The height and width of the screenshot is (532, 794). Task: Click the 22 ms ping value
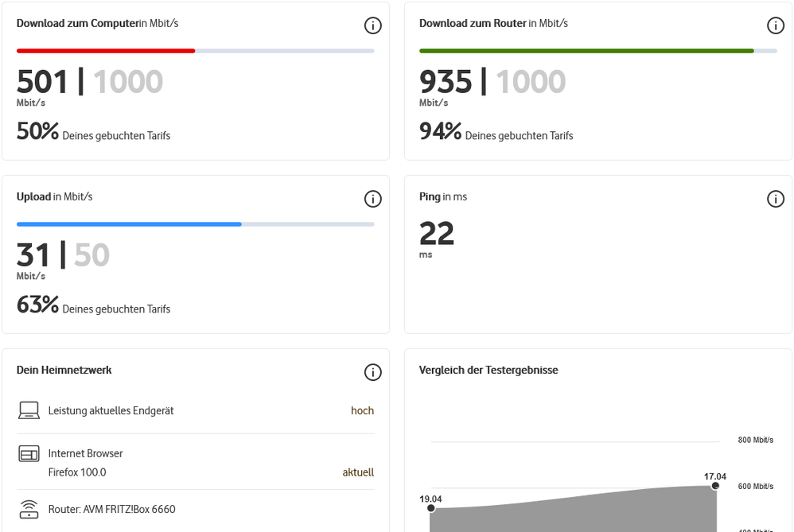tap(436, 234)
